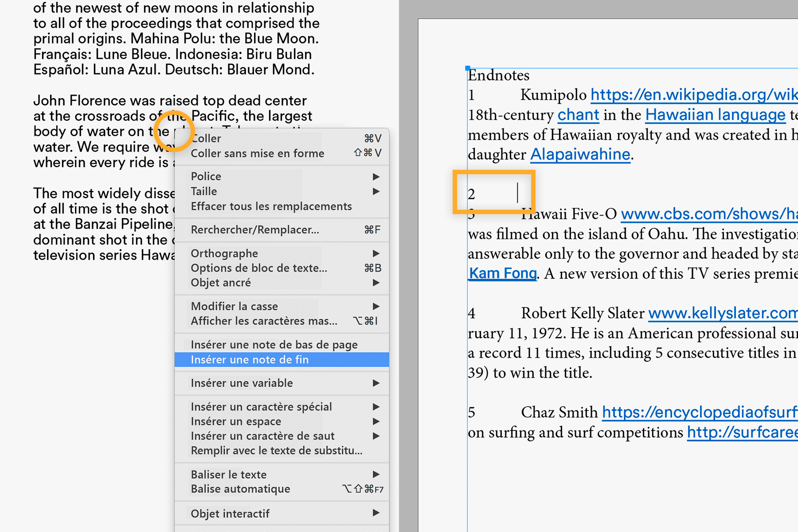Viewport: 798px width, 532px height.
Task: Expand the Taille submenu arrow
Action: point(376,191)
